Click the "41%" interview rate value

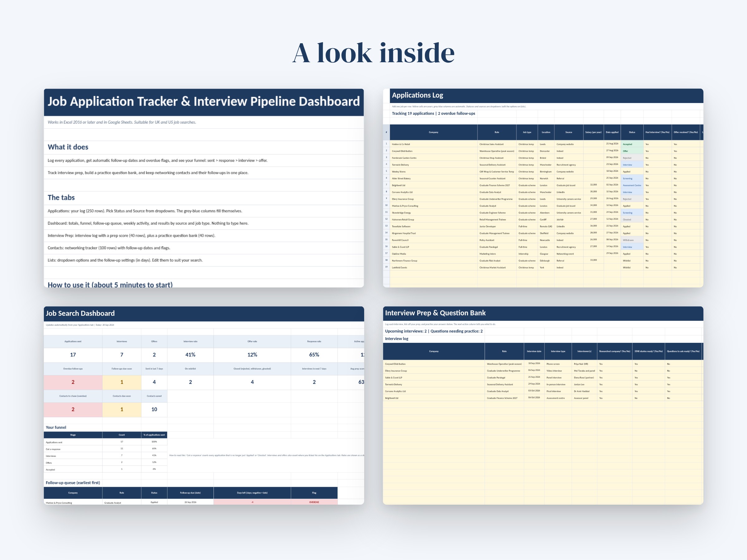click(x=190, y=355)
